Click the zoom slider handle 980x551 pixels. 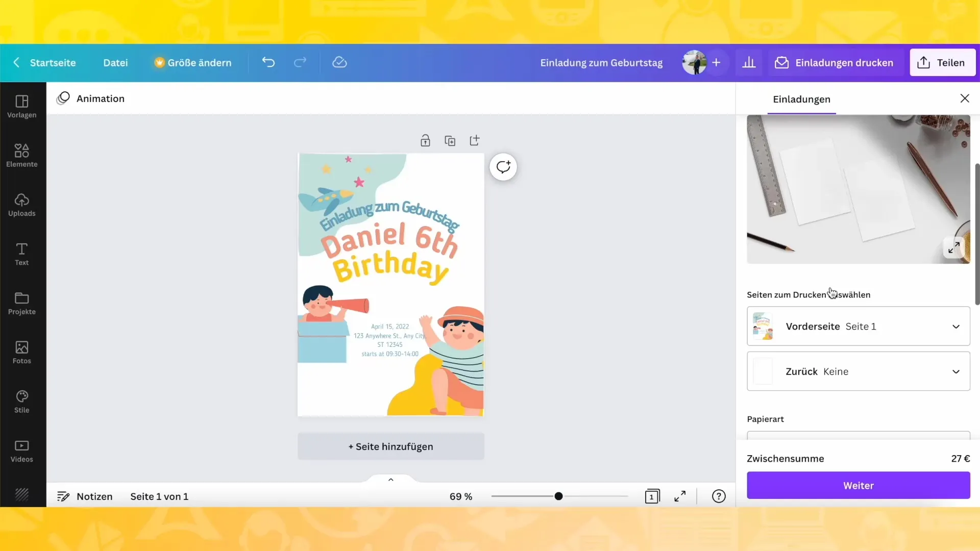point(558,496)
